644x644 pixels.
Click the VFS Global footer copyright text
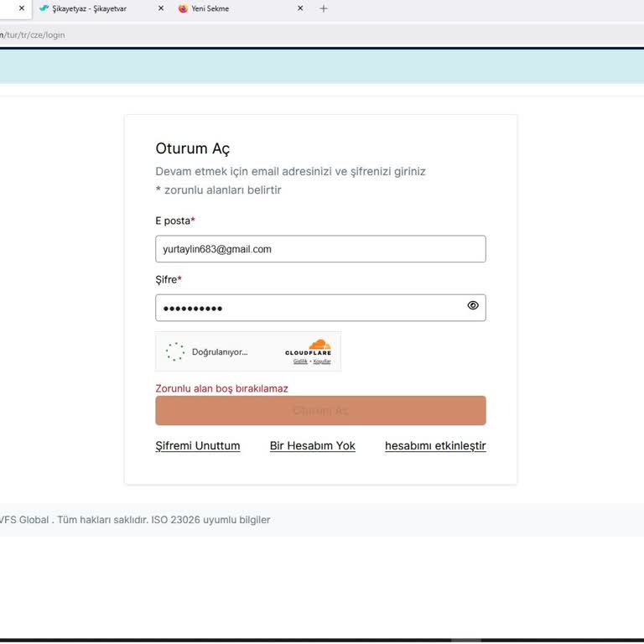tap(135, 520)
